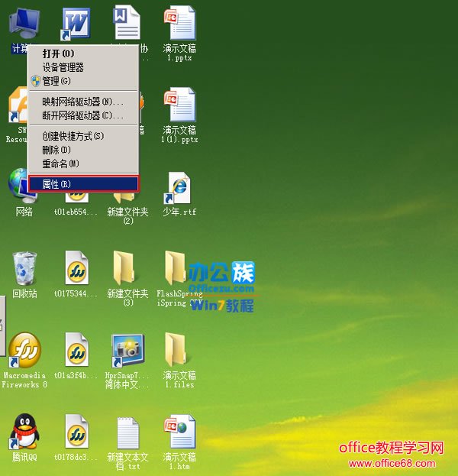458x476 pixels.
Task: Select the 演示文稿1.files folder
Action: click(x=176, y=350)
